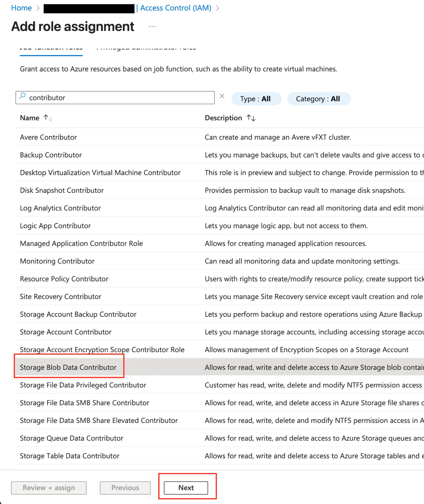Select Storage Table Data Contributor role
424x504 pixels.
(x=70, y=456)
